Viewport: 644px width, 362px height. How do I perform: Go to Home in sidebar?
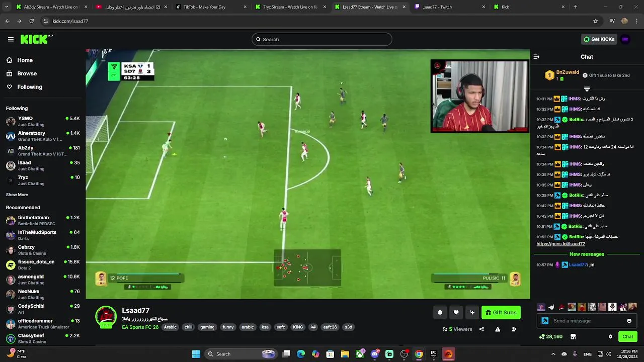click(25, 60)
